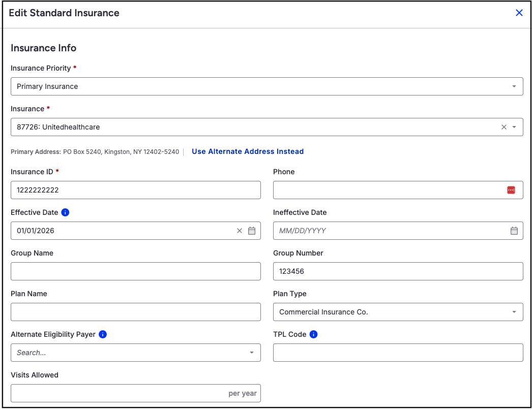
Task: Click the Effective Date info icon
Action: click(x=65, y=212)
